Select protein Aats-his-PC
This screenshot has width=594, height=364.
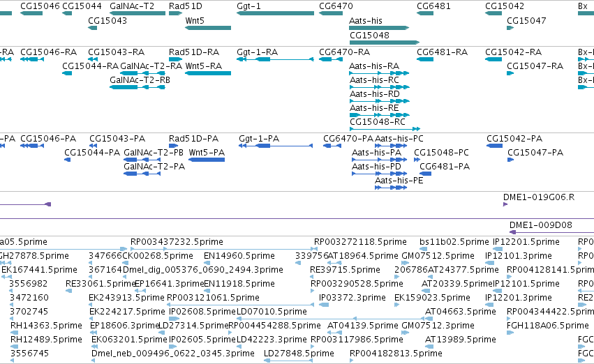point(399,139)
